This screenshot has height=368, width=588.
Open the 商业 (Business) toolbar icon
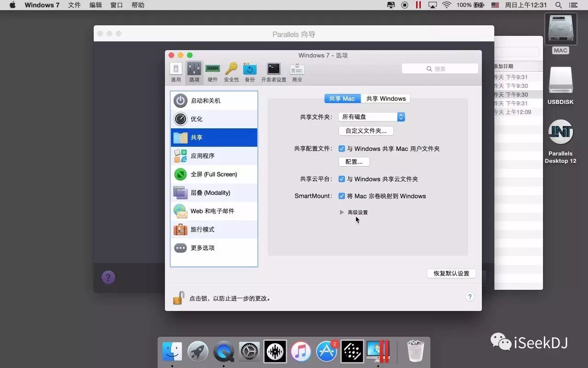coord(297,73)
